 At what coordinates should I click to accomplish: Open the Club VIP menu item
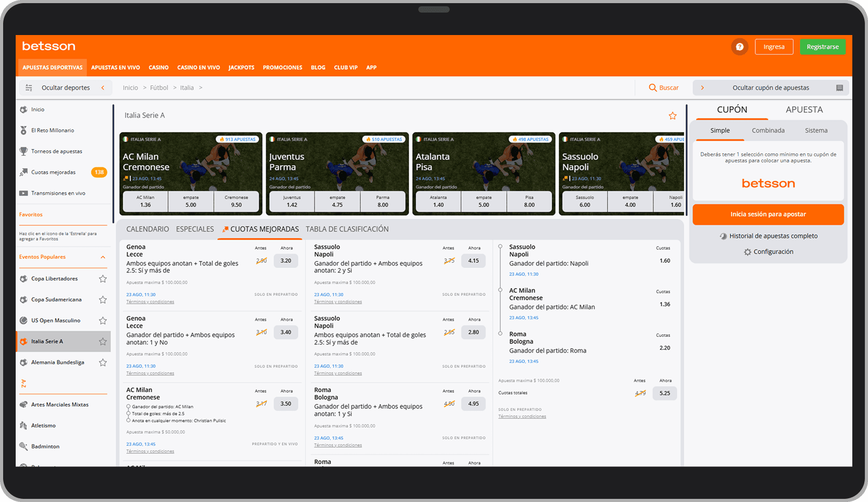point(346,67)
